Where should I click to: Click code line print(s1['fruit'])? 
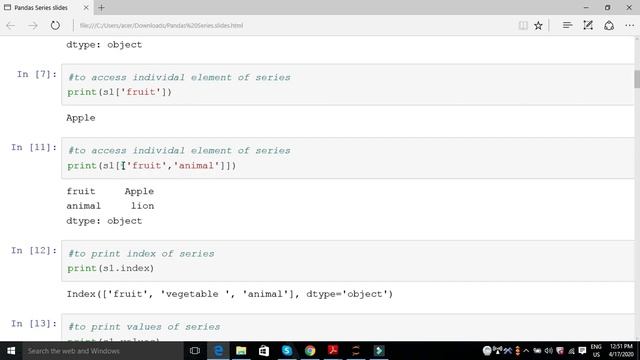120,92
